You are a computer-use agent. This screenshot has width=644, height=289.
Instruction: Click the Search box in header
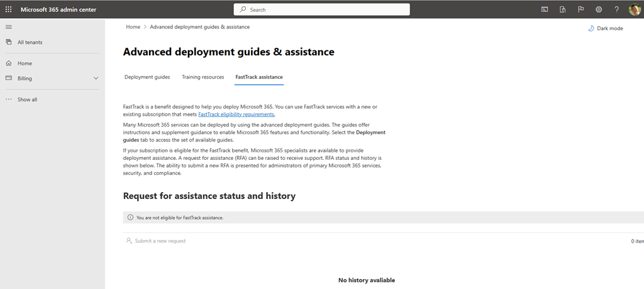coord(322,9)
